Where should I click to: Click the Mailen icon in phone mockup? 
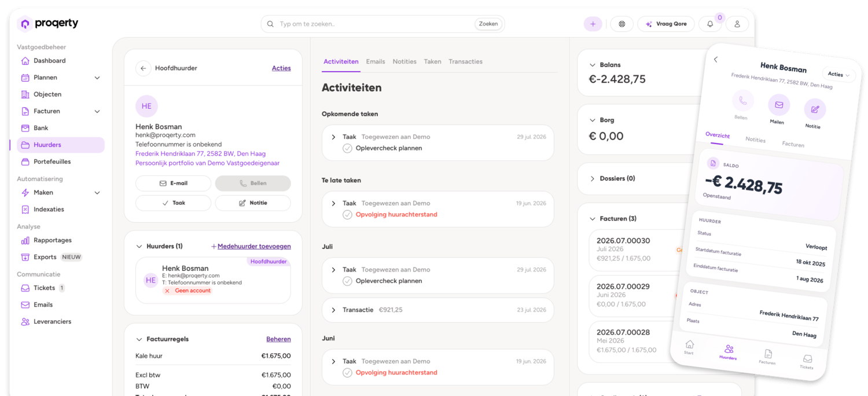click(x=778, y=105)
